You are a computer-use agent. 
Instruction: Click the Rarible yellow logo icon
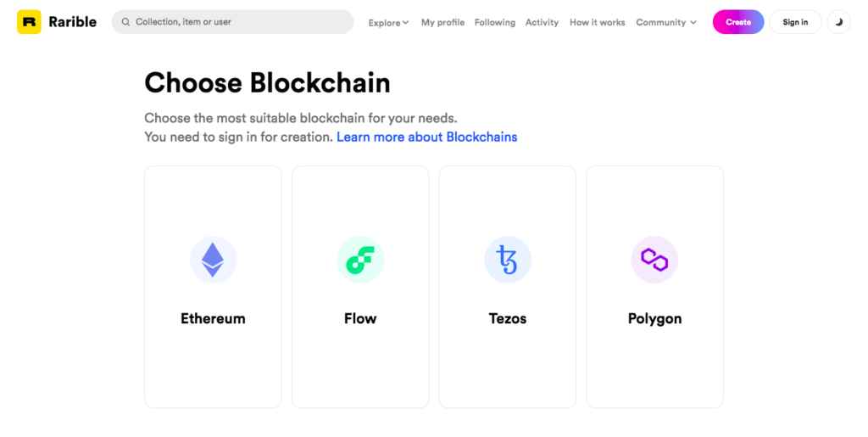[x=29, y=22]
